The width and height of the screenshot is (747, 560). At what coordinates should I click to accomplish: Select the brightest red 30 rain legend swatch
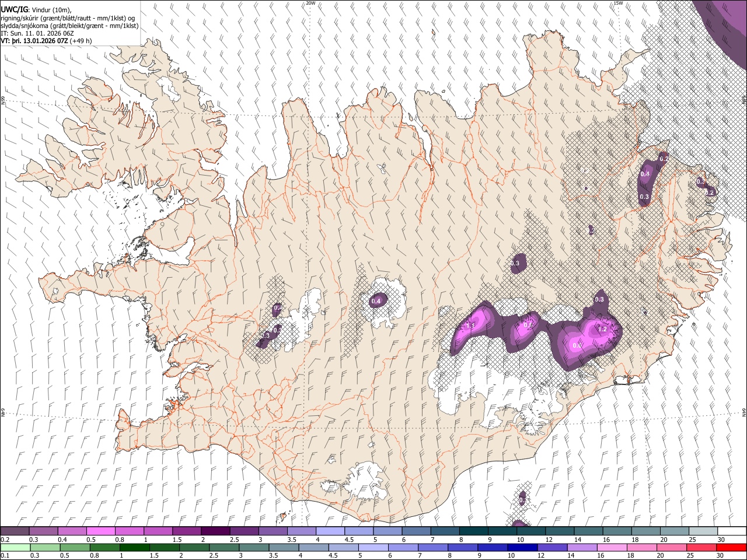click(731, 547)
